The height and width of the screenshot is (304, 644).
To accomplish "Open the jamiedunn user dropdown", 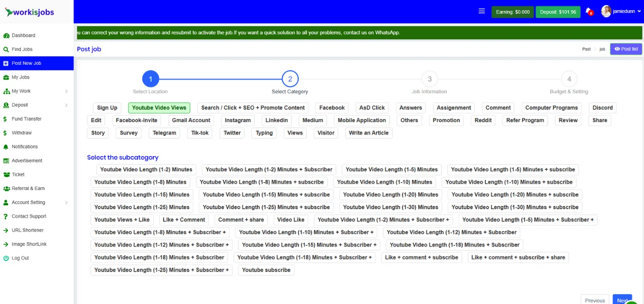I will (x=639, y=11).
